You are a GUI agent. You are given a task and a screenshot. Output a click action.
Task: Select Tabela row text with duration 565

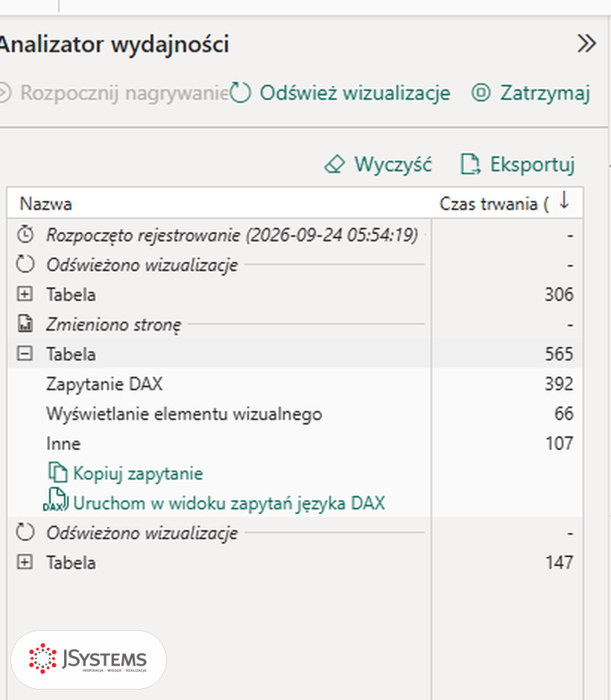pos(71,354)
